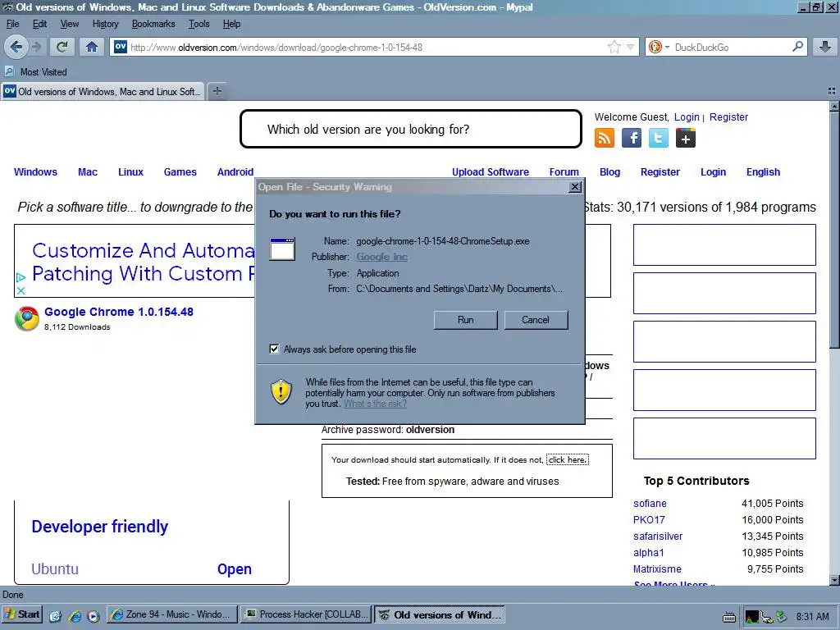The width and height of the screenshot is (840, 630).
Task: Click Open in the Ubuntu ad
Action: [234, 569]
